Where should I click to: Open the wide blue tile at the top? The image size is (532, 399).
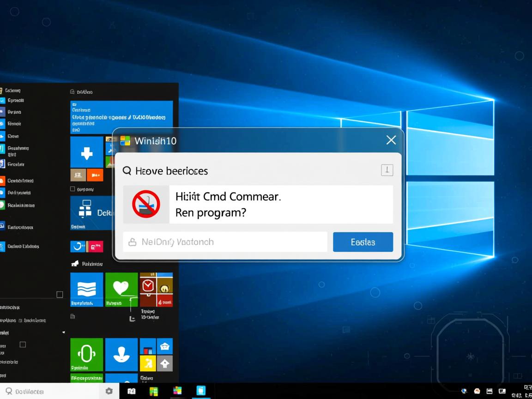click(x=121, y=117)
